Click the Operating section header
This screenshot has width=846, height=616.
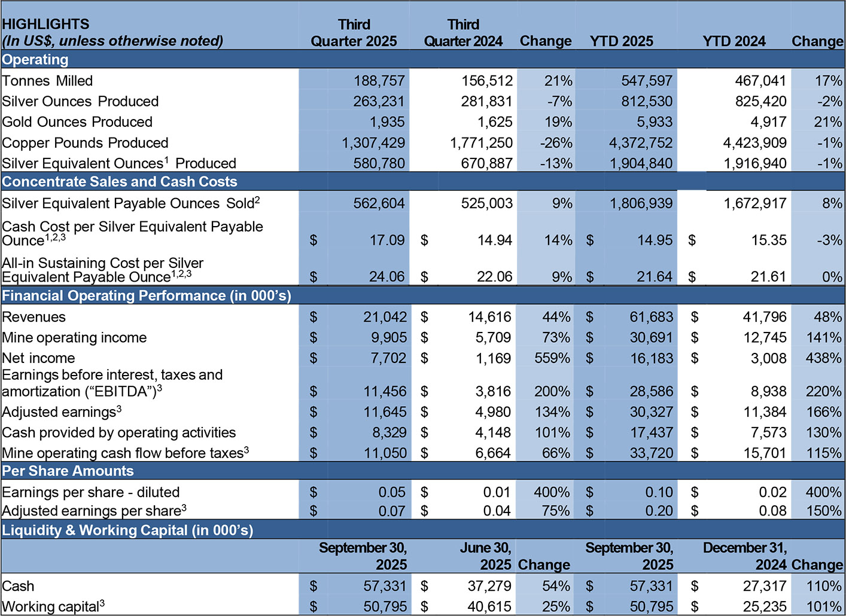pos(35,60)
